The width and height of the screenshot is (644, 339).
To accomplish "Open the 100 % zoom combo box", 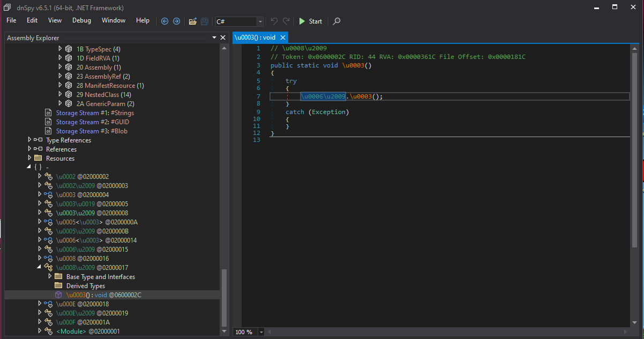I will (x=249, y=332).
